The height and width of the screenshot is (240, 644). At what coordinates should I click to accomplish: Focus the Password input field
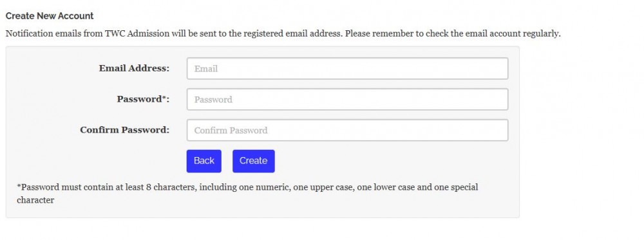tap(347, 99)
